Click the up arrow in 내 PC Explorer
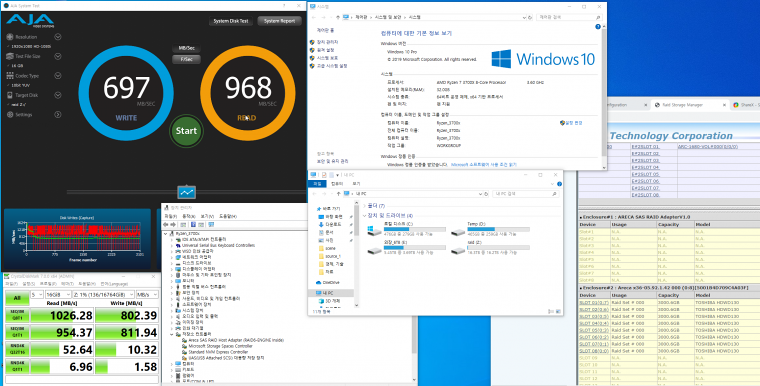 coord(338,193)
